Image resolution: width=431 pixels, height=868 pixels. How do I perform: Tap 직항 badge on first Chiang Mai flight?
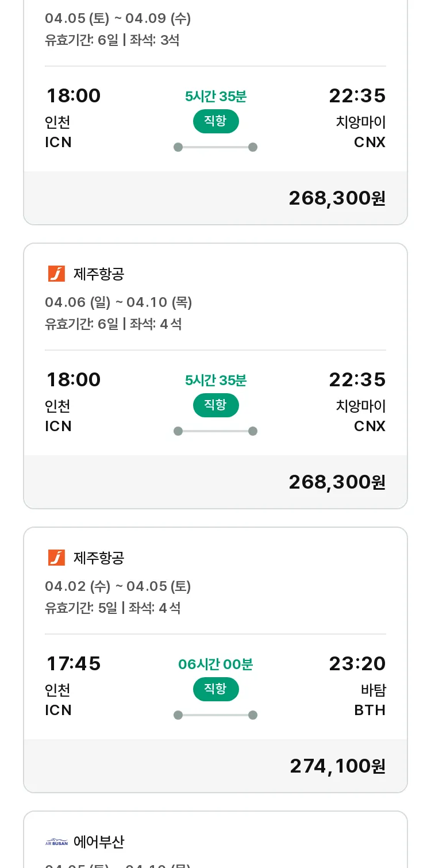(x=215, y=121)
